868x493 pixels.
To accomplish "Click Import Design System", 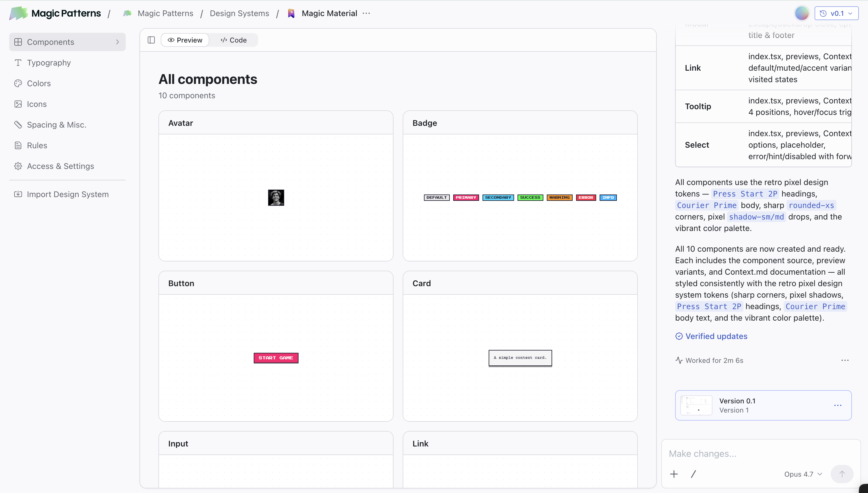I will (67, 194).
